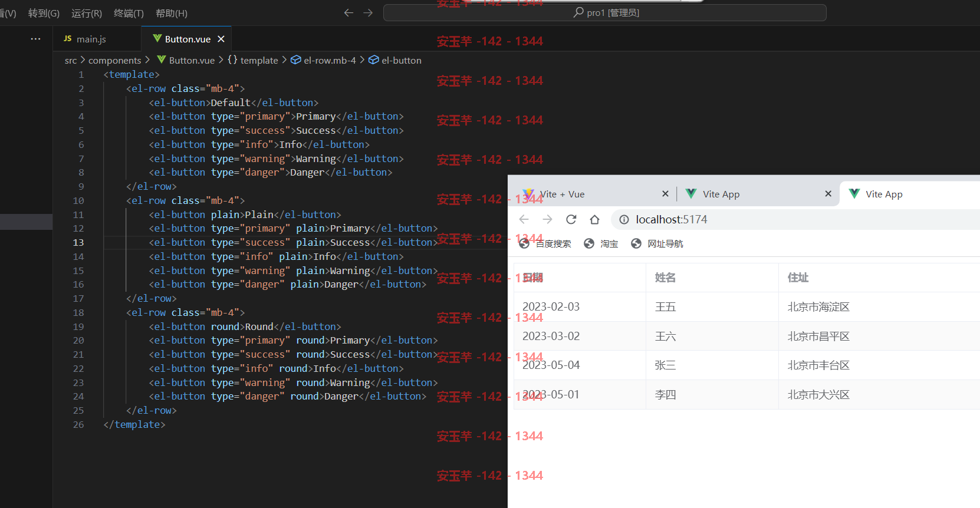Click the site info icon beside localhost:5174
980x508 pixels.
point(623,219)
